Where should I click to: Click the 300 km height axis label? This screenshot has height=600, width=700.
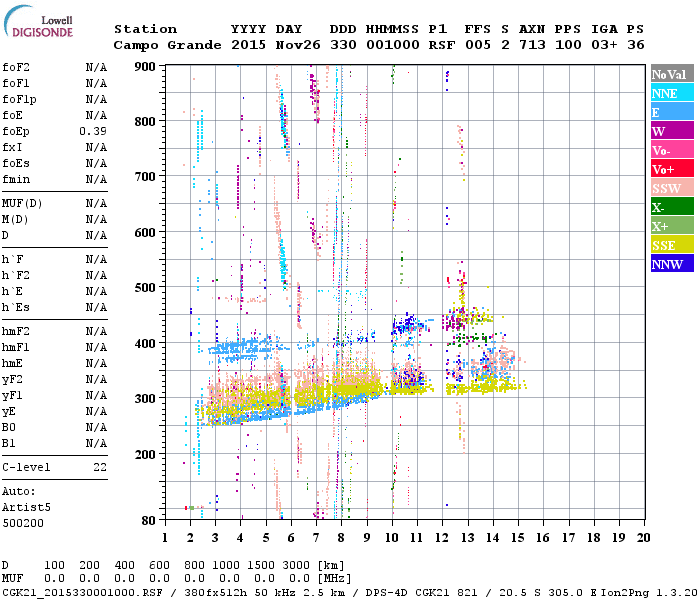pyautogui.click(x=145, y=398)
